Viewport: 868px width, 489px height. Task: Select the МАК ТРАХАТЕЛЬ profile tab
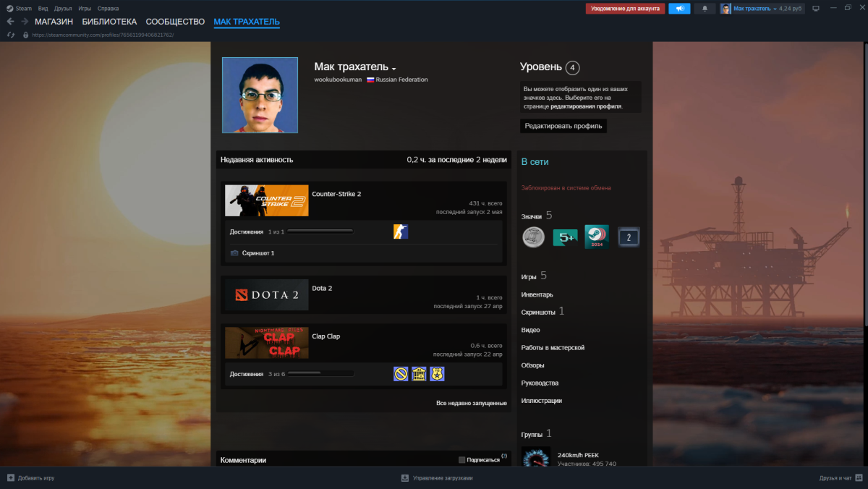[247, 22]
